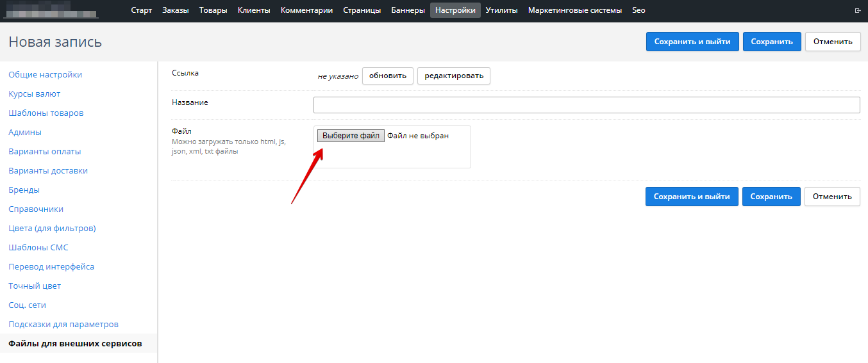
Task: Open the Баннеры menu item
Action: tap(408, 10)
